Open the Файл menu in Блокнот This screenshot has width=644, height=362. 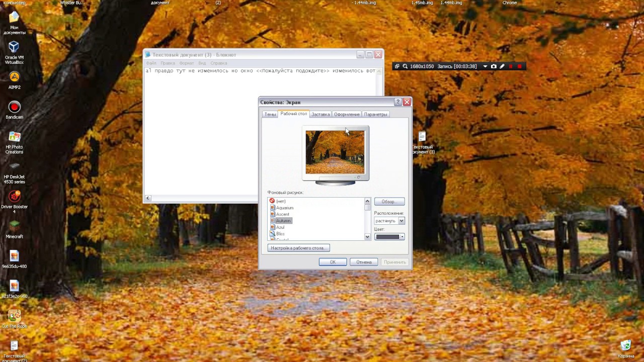click(151, 63)
